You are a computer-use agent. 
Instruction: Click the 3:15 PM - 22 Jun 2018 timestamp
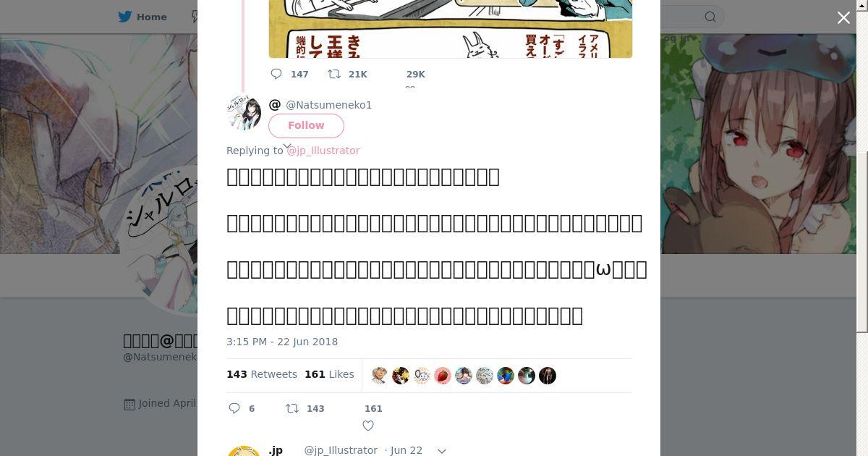click(282, 342)
